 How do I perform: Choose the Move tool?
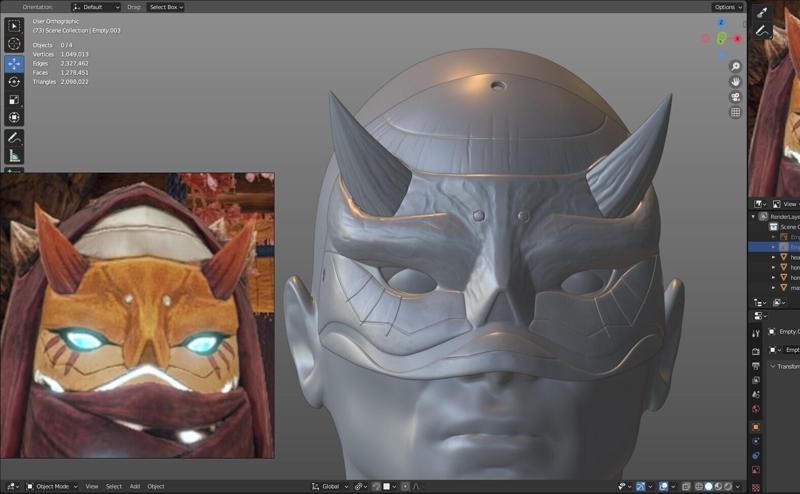(14, 64)
